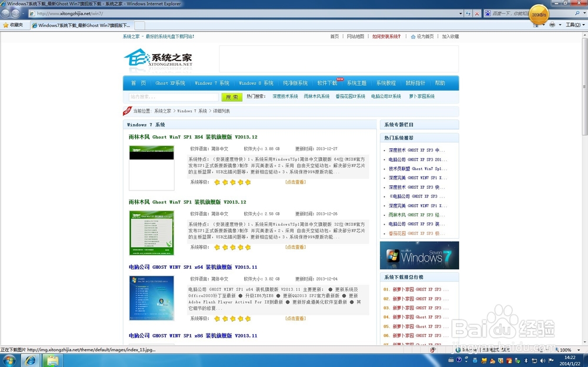
Task: Open a new blank tab
Action: coord(139,25)
